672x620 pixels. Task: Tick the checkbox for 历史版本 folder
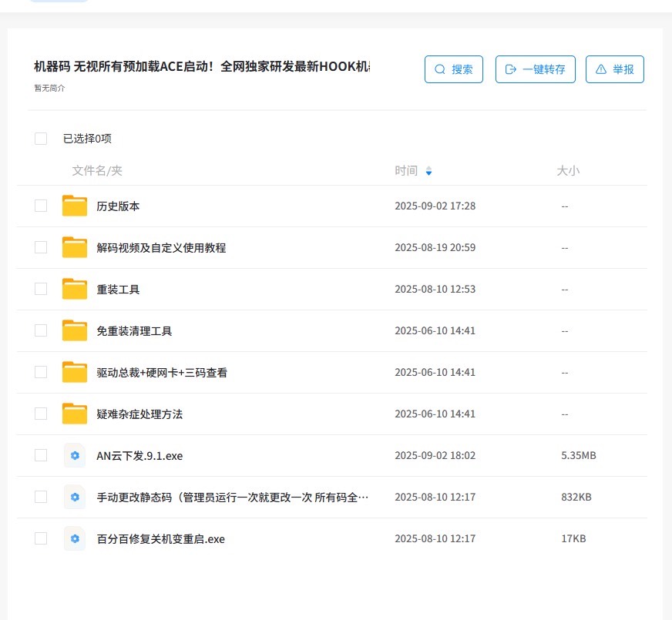(41, 206)
